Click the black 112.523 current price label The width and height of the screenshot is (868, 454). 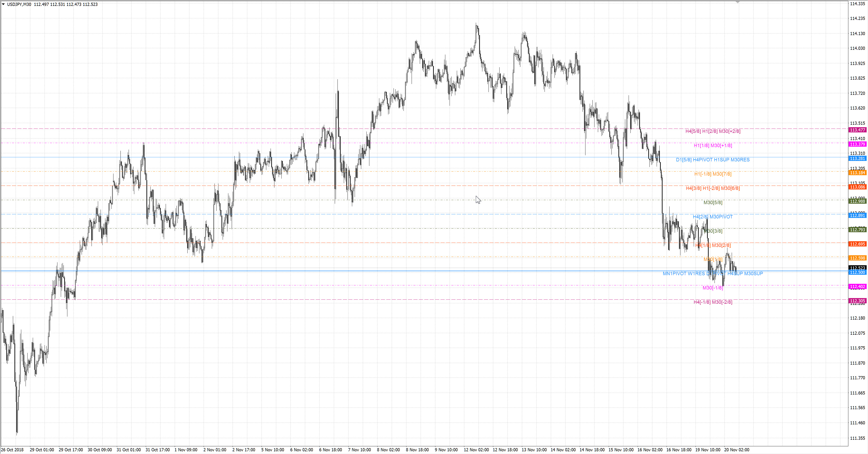point(857,268)
